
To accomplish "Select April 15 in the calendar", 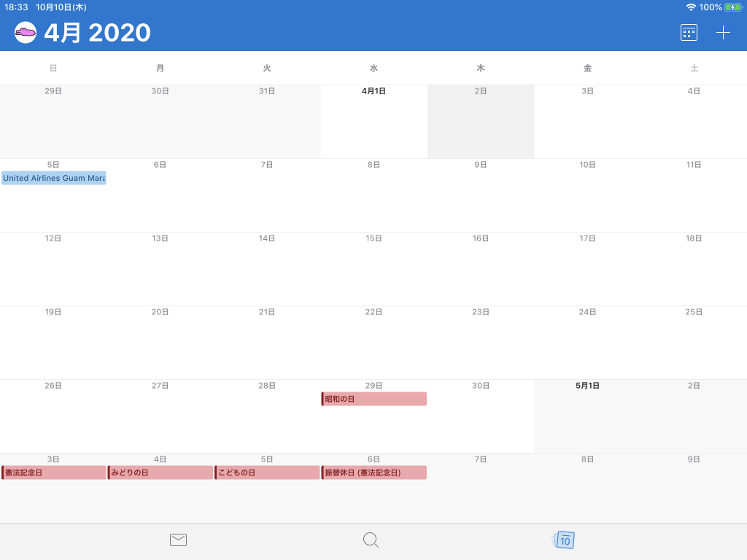I will point(373,269).
